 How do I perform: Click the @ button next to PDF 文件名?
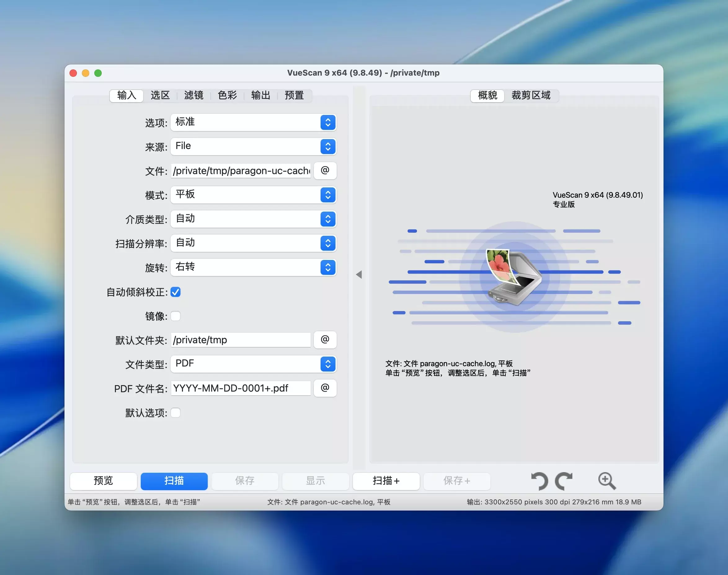[x=325, y=388]
